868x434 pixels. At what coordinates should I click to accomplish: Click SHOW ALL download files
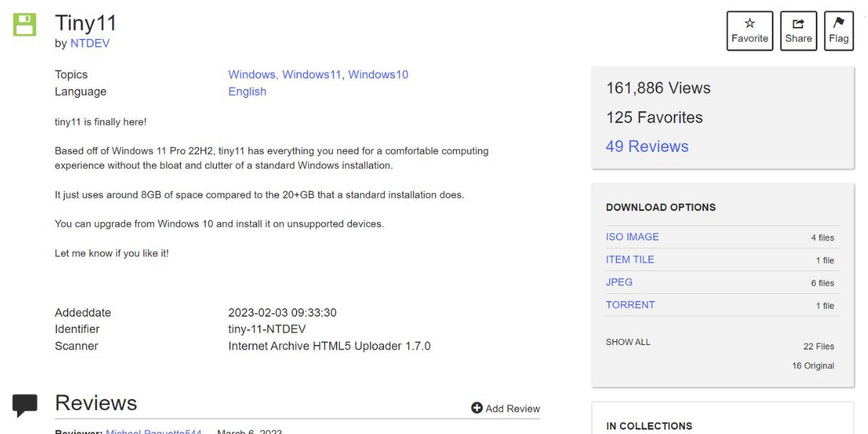[x=628, y=342]
